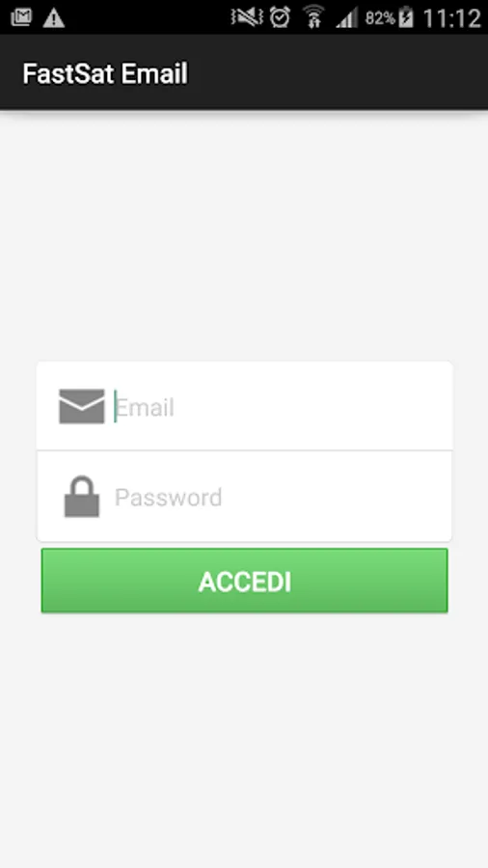Tap the green ACCEDI button
This screenshot has width=488, height=868.
pos(245,581)
